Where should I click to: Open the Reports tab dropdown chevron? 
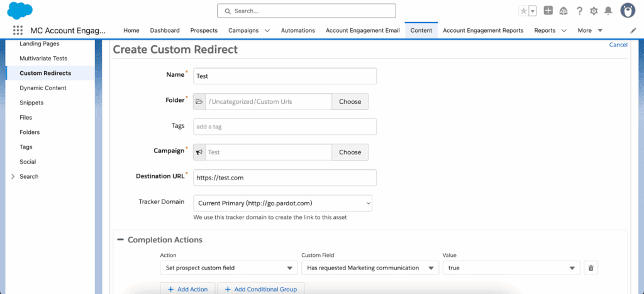(563, 30)
